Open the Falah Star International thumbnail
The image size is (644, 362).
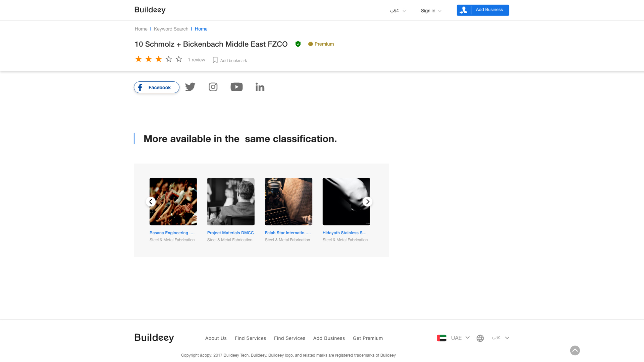pyautogui.click(x=288, y=201)
